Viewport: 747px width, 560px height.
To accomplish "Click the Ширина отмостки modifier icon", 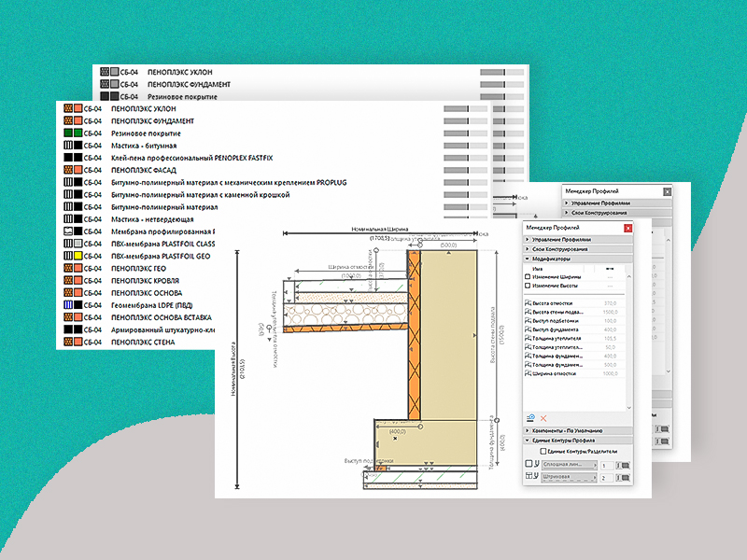I will 529,373.
